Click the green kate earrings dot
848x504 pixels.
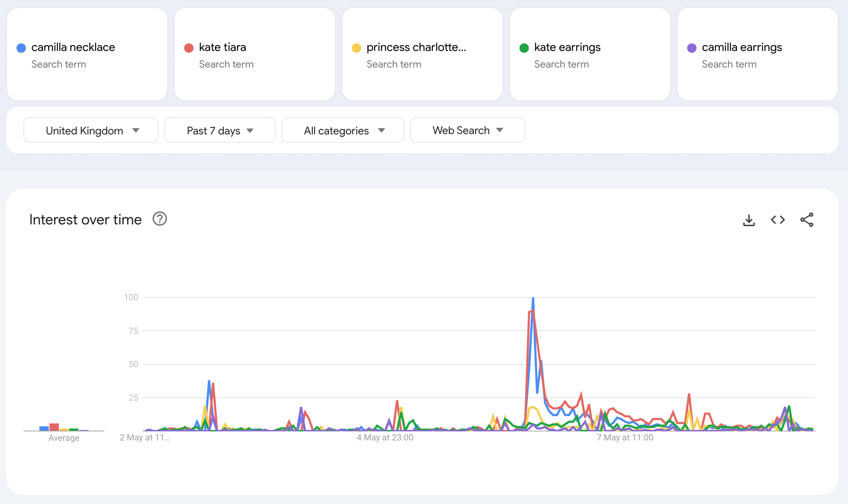click(x=524, y=48)
